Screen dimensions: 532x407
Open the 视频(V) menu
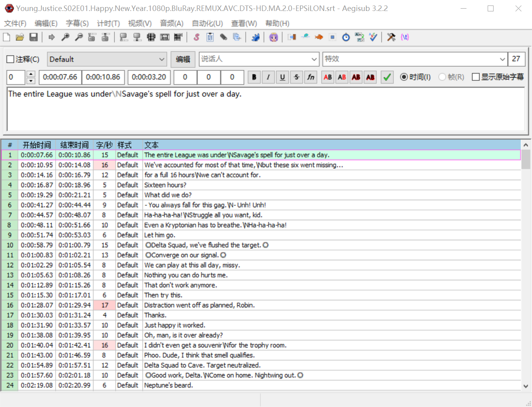140,24
